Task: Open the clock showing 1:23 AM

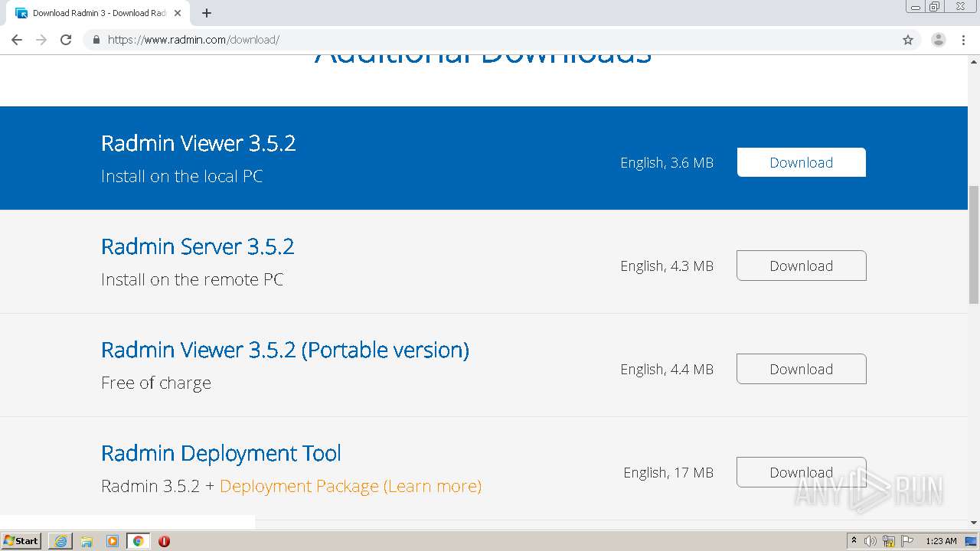Action: 941,541
